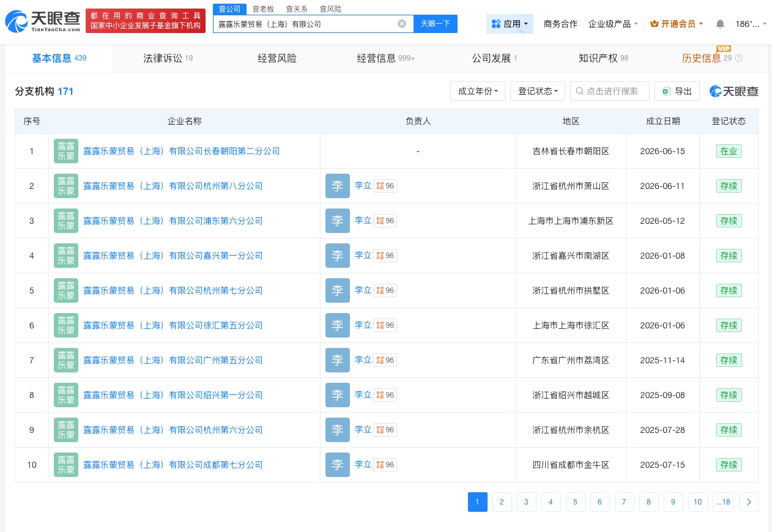Image resolution: width=772 pixels, height=532 pixels.
Task: Click the company logo of 杭州第八分公司
Action: [x=66, y=186]
